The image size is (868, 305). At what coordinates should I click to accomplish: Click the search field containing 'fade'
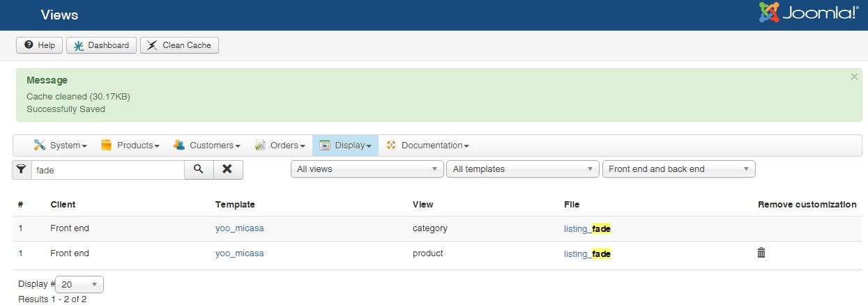tap(107, 170)
